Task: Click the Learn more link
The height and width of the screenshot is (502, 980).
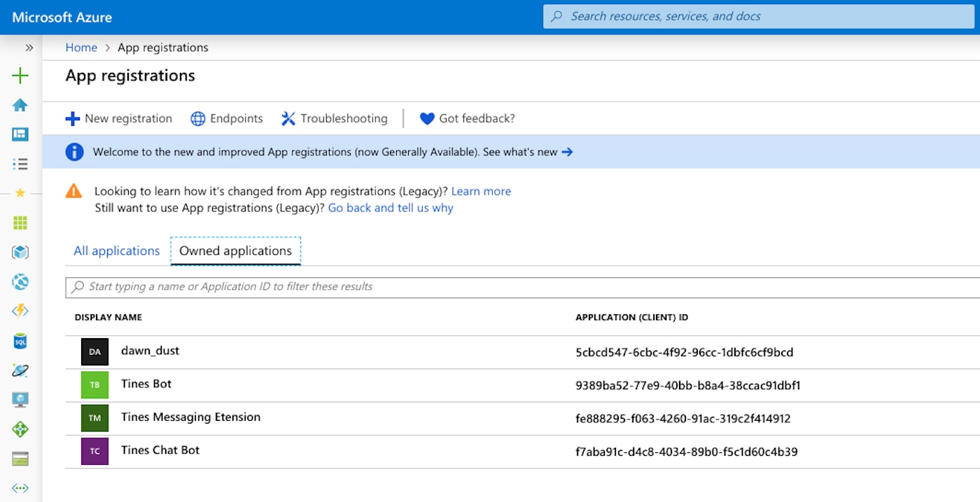Action: pyautogui.click(x=481, y=191)
